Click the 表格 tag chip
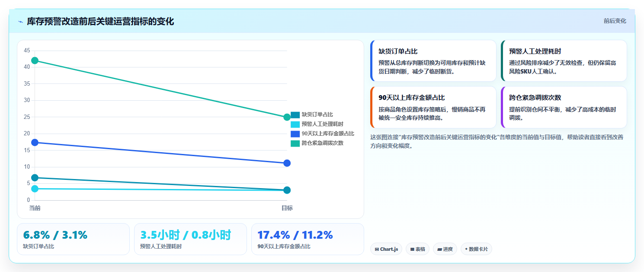644x272 pixels. tap(417, 249)
